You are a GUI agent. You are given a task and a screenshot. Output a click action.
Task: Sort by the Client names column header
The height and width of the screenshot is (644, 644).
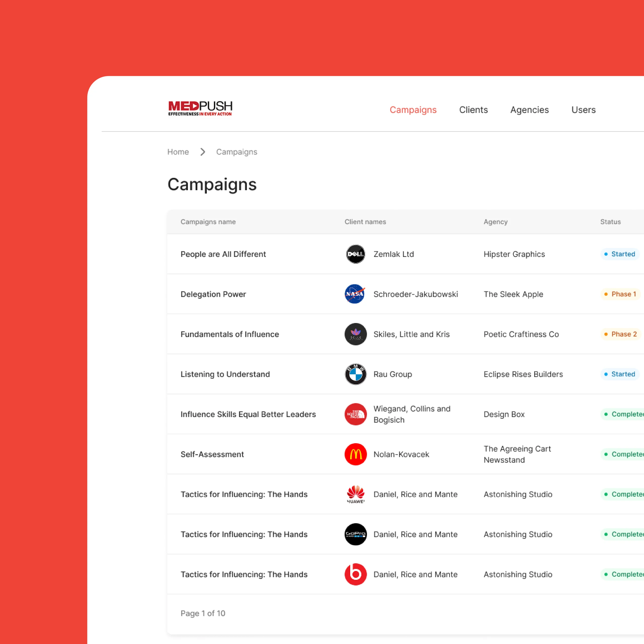pos(365,222)
